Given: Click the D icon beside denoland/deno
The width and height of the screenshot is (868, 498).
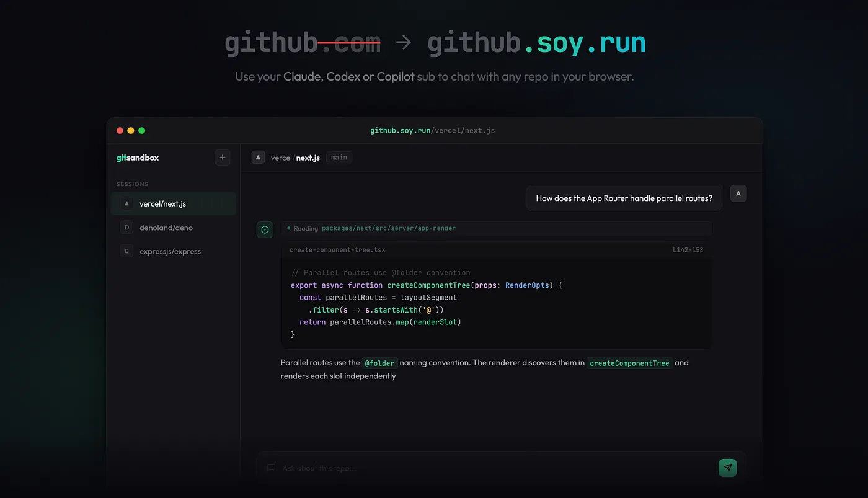Looking at the screenshot, I should 126,228.
